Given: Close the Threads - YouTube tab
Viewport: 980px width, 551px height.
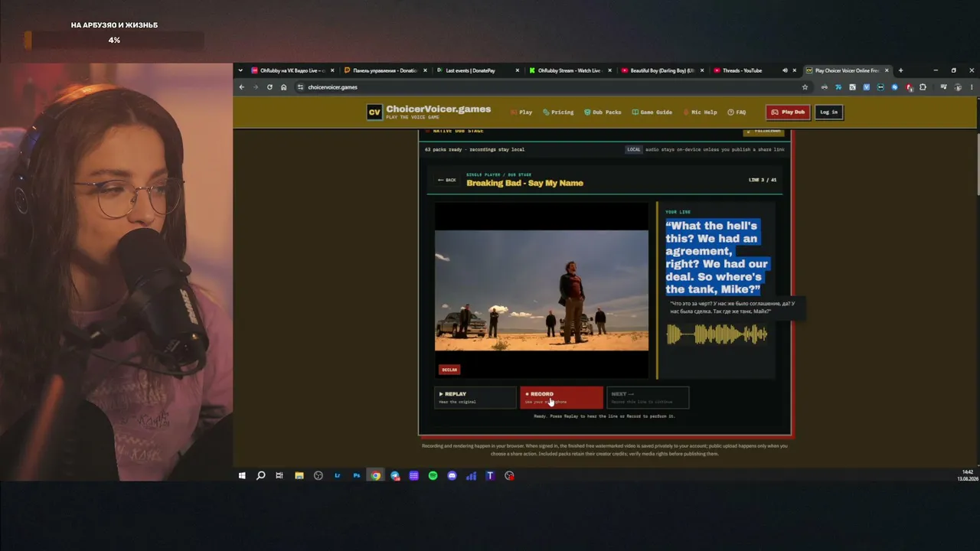Looking at the screenshot, I should pyautogui.click(x=795, y=70).
